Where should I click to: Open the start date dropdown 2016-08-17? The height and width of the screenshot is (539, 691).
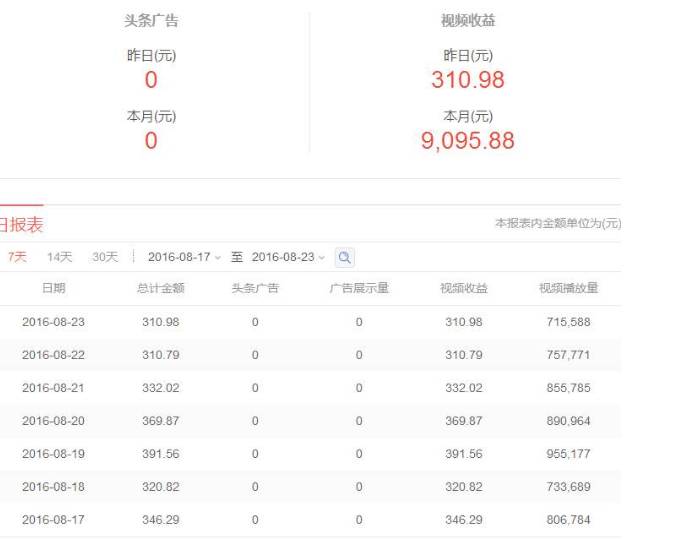click(184, 257)
